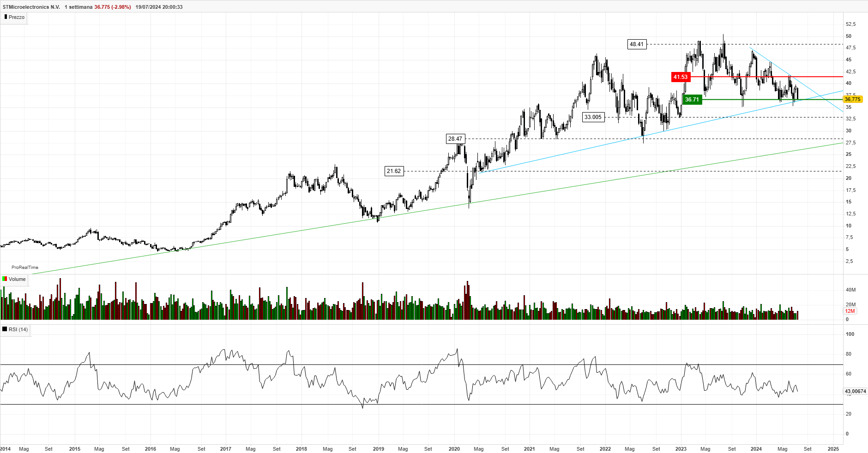Click the Volume red-green color icon
The image size is (868, 453).
pos(5,279)
